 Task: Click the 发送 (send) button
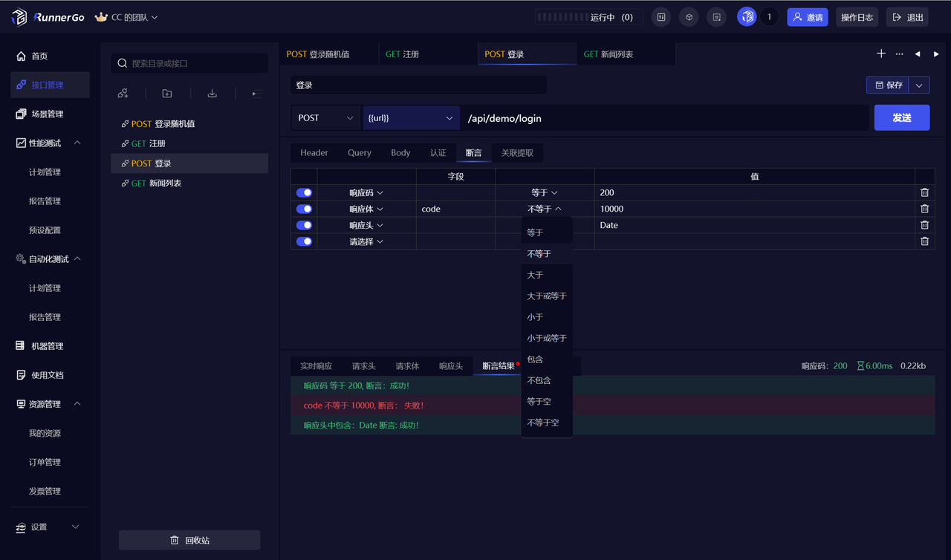tap(901, 117)
